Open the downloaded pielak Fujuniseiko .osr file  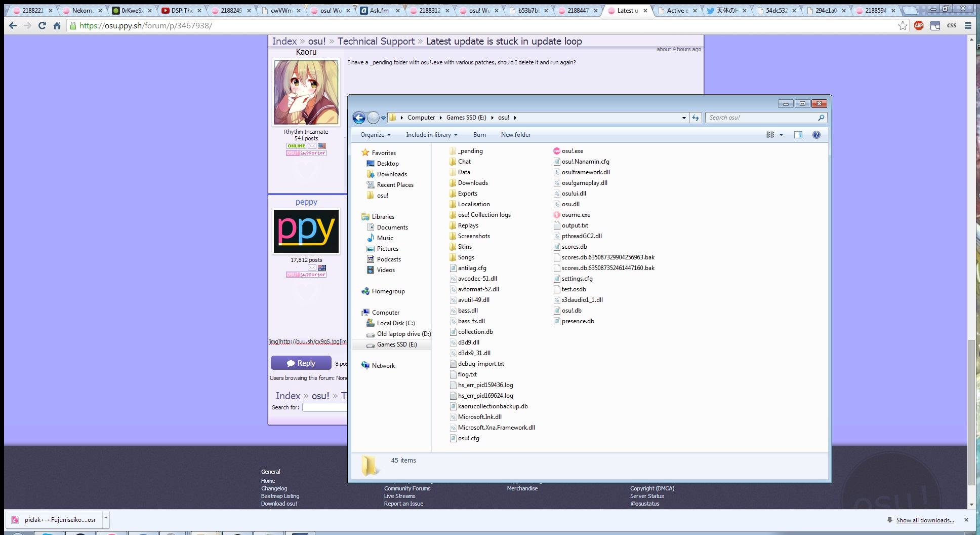point(54,520)
